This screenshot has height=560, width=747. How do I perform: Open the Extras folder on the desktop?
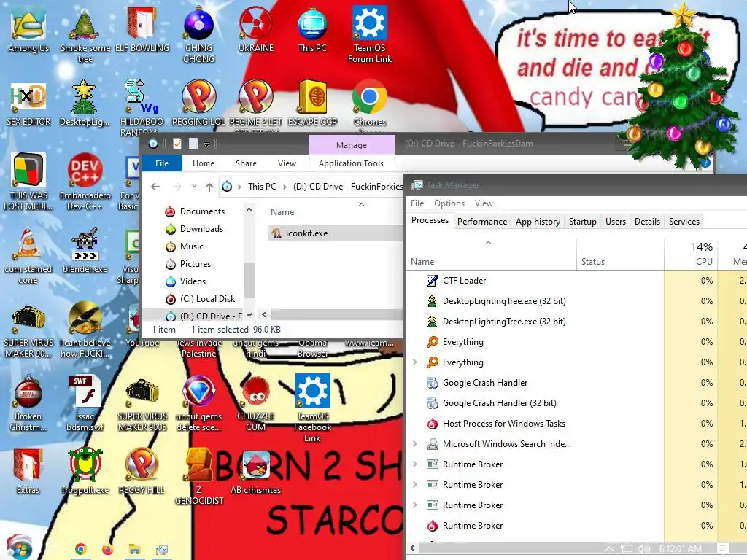pyautogui.click(x=28, y=472)
